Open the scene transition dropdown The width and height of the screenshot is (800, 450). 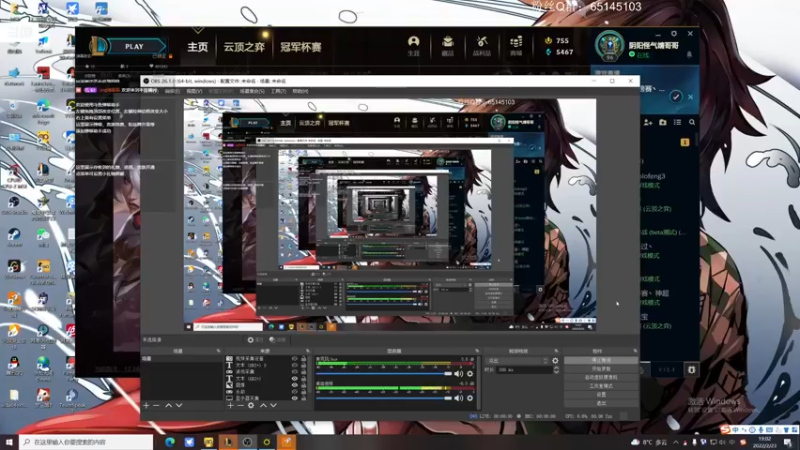(x=517, y=361)
